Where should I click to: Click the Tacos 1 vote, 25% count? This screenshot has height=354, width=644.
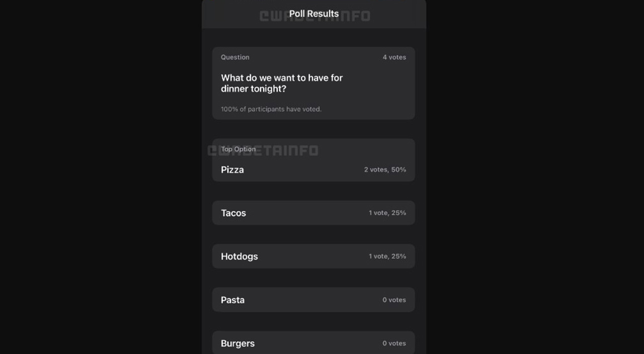pos(387,213)
